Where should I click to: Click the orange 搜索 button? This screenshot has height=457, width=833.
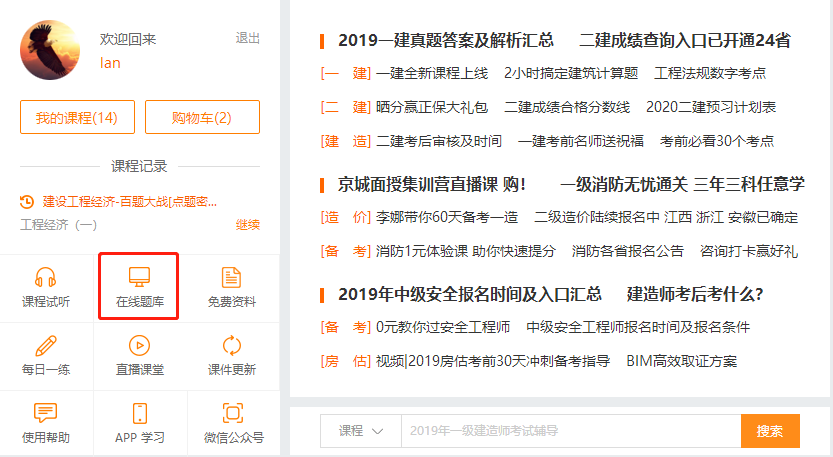coord(769,431)
